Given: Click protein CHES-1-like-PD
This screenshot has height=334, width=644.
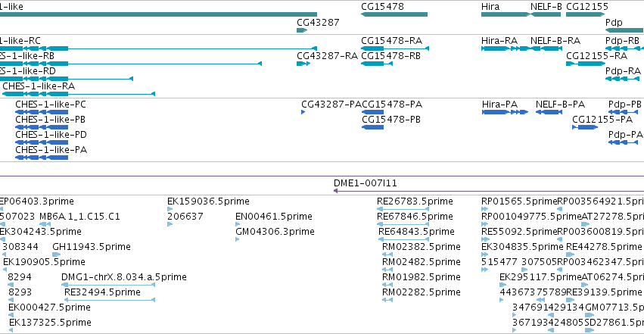Looking at the screenshot, I should (42, 142).
